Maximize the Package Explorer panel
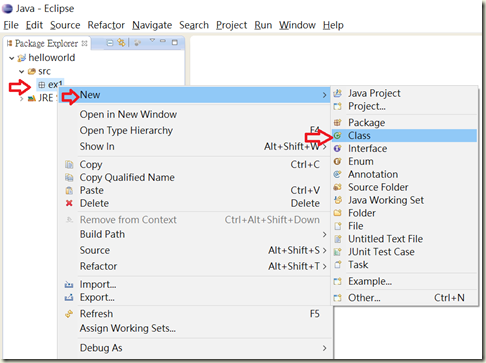Screen dimensions: 486x363 click(174, 42)
